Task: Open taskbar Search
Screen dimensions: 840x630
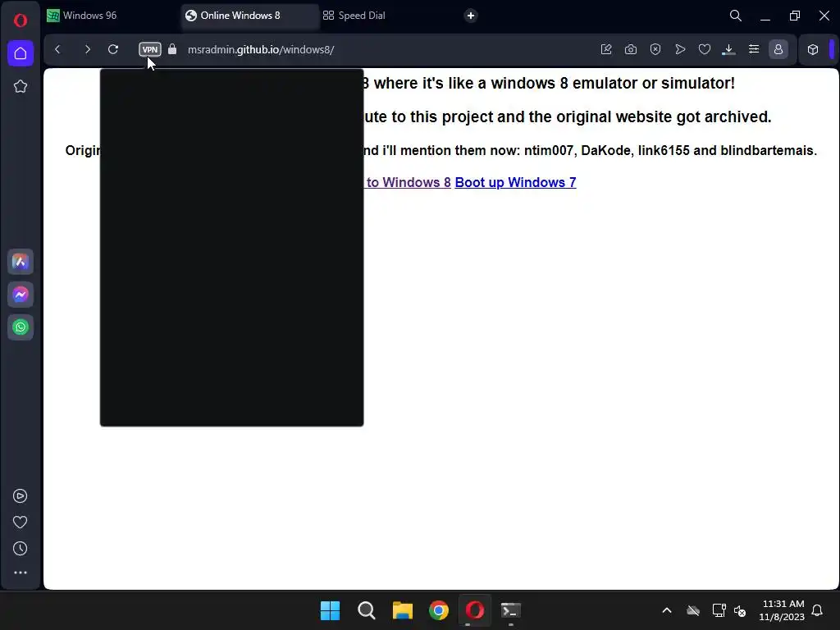Action: 367,610
